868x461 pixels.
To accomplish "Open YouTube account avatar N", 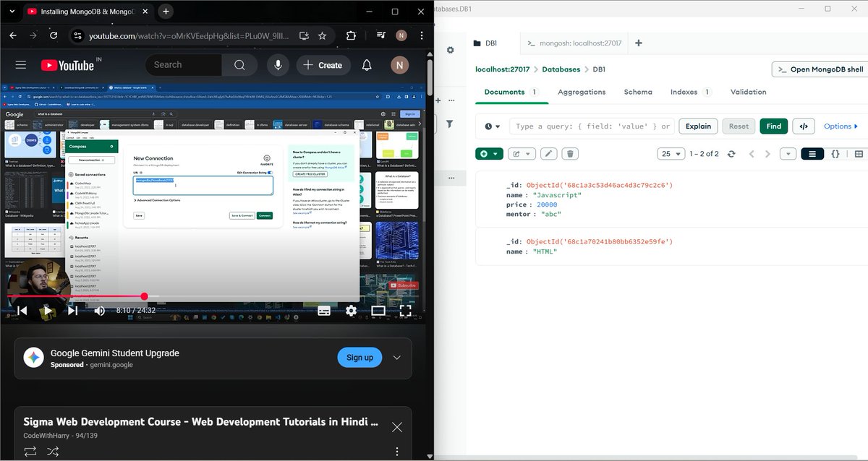I will pyautogui.click(x=399, y=65).
